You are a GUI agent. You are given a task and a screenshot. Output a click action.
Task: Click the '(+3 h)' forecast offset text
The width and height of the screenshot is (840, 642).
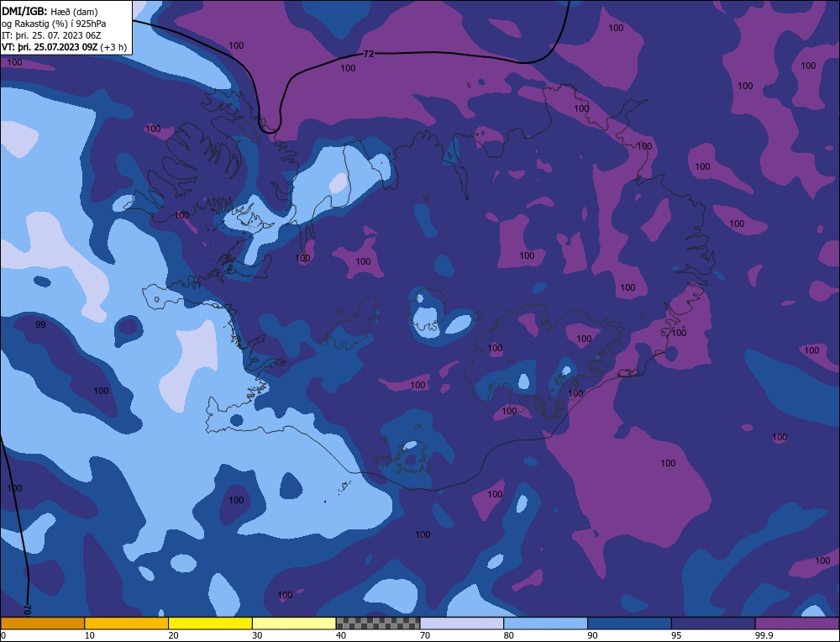point(113,47)
